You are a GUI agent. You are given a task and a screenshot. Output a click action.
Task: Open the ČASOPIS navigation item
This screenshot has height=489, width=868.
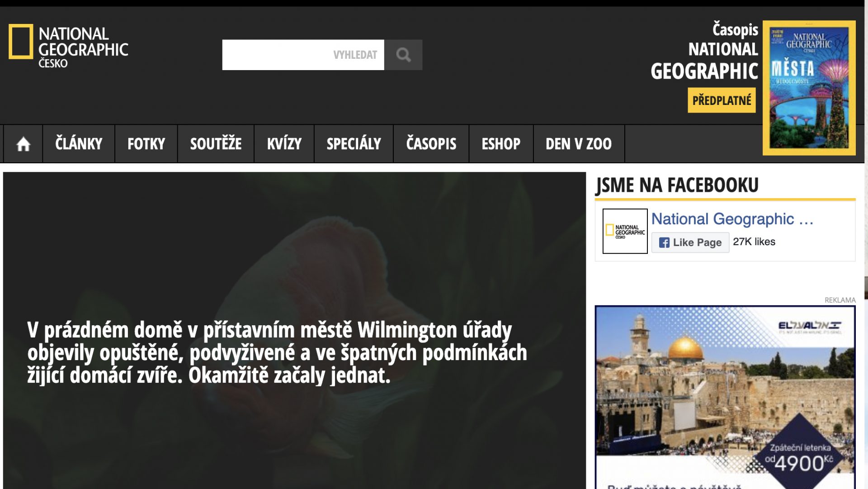click(431, 144)
